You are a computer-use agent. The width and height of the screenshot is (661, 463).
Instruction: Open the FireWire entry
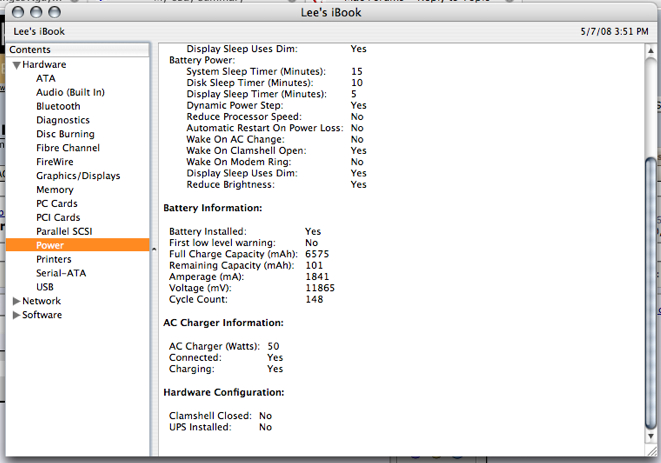click(54, 162)
